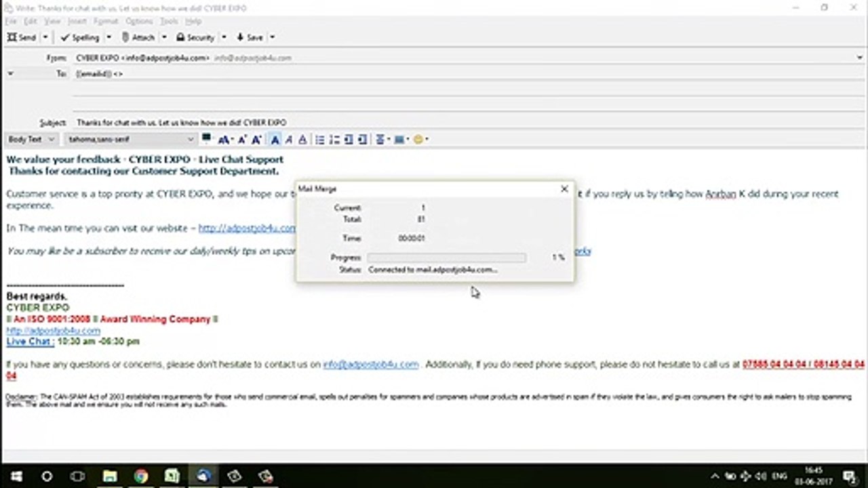Open Cortana search circle
The height and width of the screenshot is (488, 868).
click(x=47, y=476)
